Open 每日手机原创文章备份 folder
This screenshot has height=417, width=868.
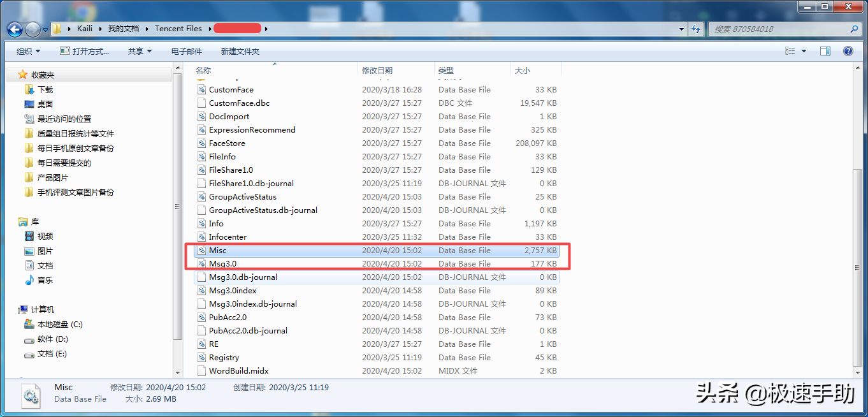point(75,148)
